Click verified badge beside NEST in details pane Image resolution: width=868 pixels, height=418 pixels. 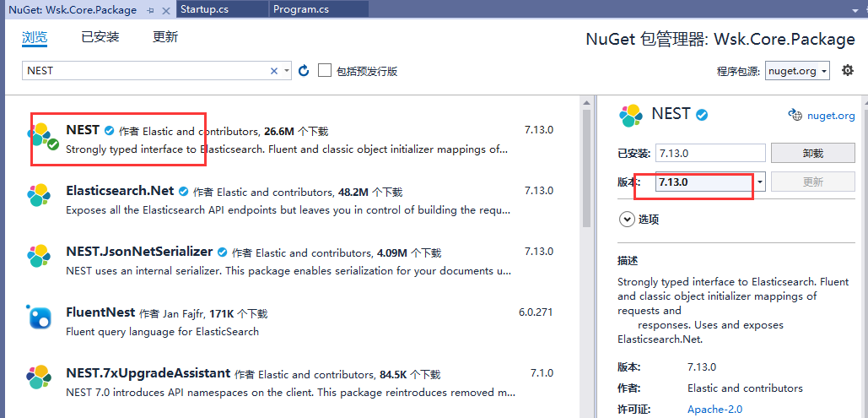702,116
